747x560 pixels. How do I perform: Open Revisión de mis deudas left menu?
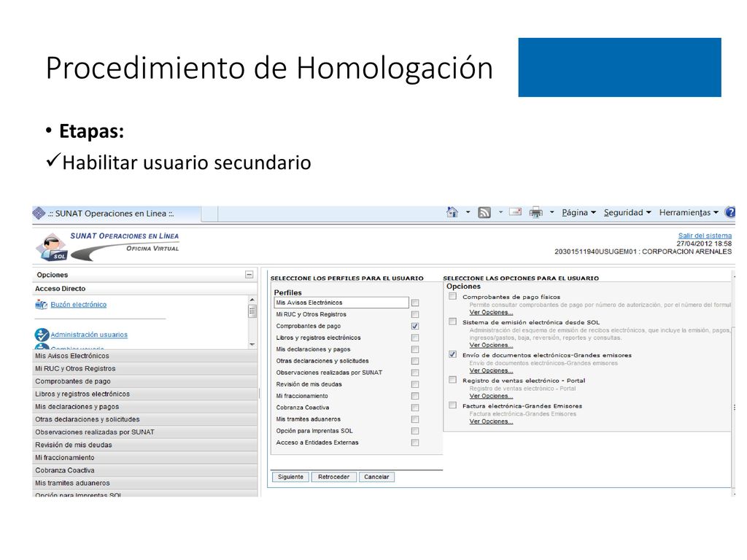145,445
